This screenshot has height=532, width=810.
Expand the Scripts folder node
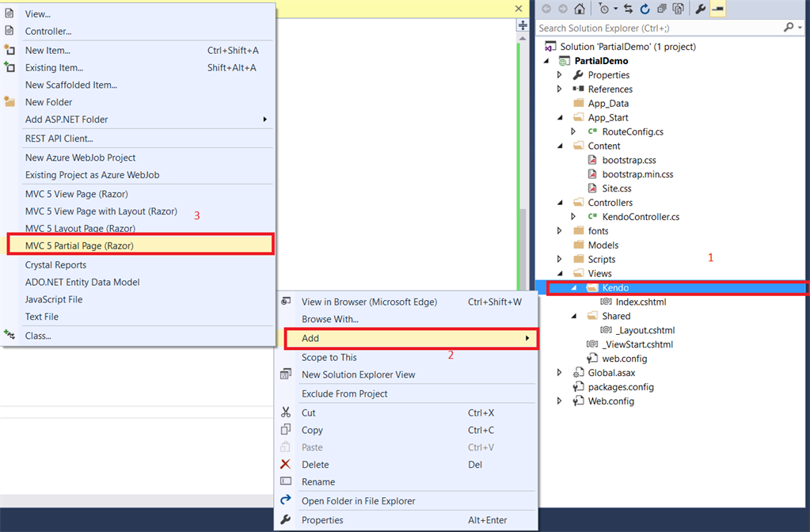[x=560, y=259]
